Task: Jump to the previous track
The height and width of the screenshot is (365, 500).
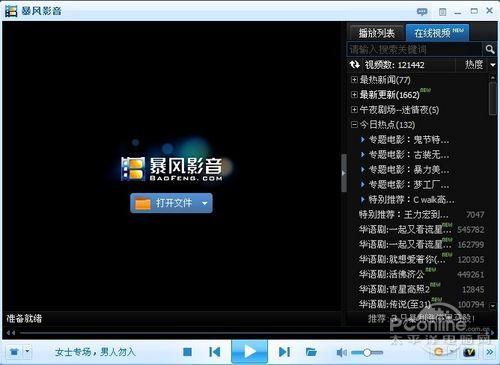Action: coord(214,352)
